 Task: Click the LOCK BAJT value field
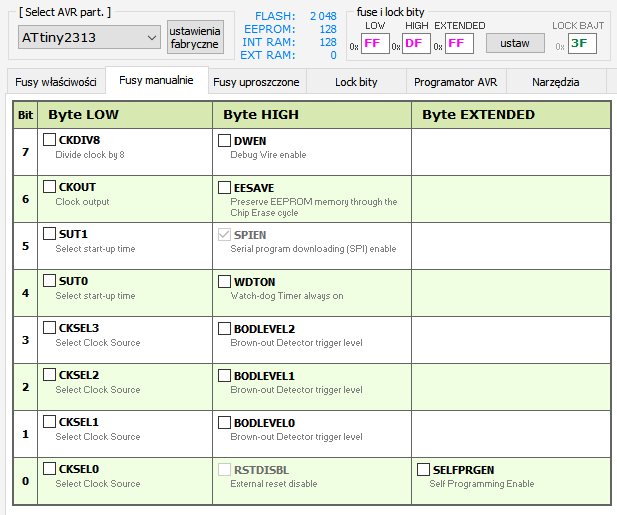582,43
